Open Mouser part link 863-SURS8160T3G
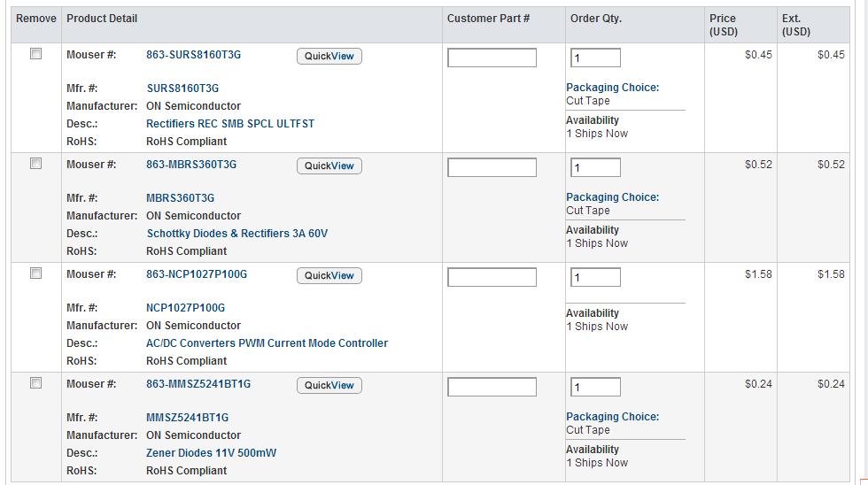Screen dimensions: 868x485 193,55
